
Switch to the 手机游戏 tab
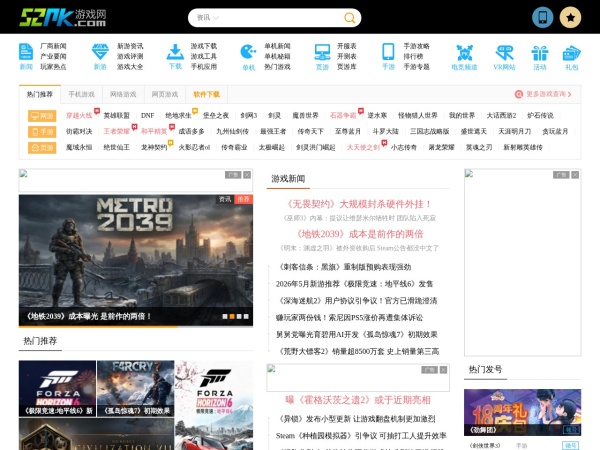click(x=82, y=95)
